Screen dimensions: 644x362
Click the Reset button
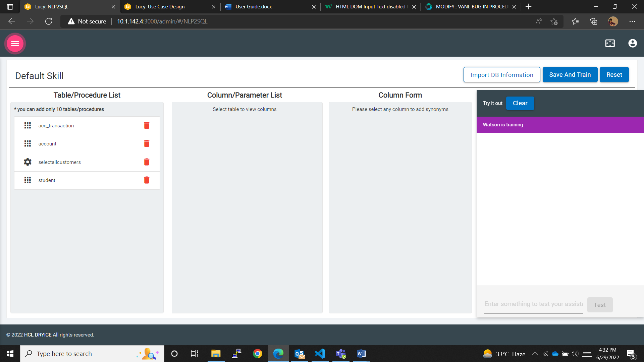pos(614,75)
